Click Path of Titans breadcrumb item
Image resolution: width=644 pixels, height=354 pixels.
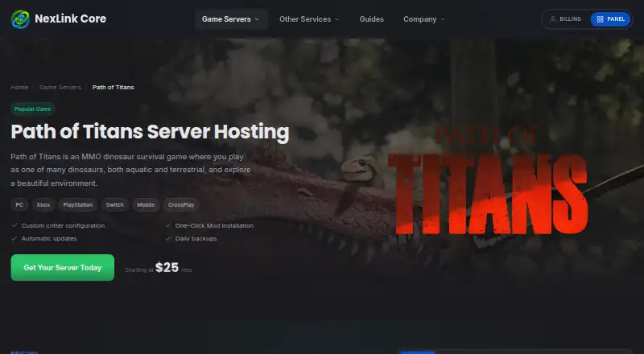coord(114,88)
